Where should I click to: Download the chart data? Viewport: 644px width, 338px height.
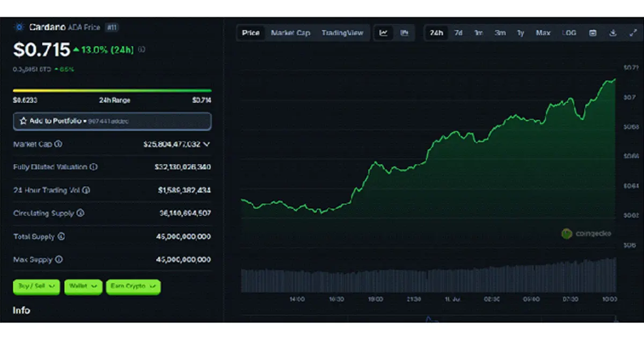point(613,33)
